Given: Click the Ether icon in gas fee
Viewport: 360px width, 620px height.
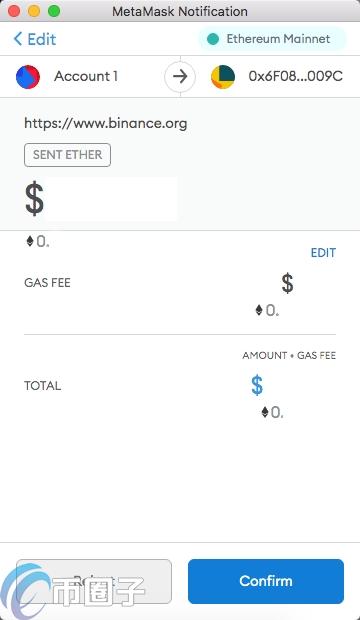Looking at the screenshot, I should [x=259, y=310].
